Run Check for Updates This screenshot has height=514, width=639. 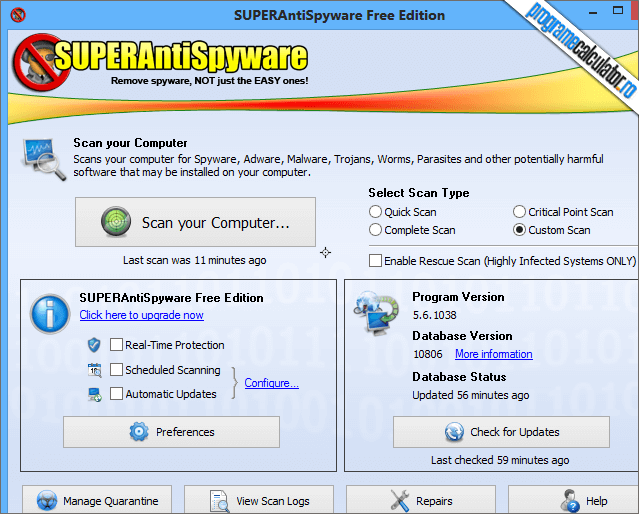pos(501,432)
